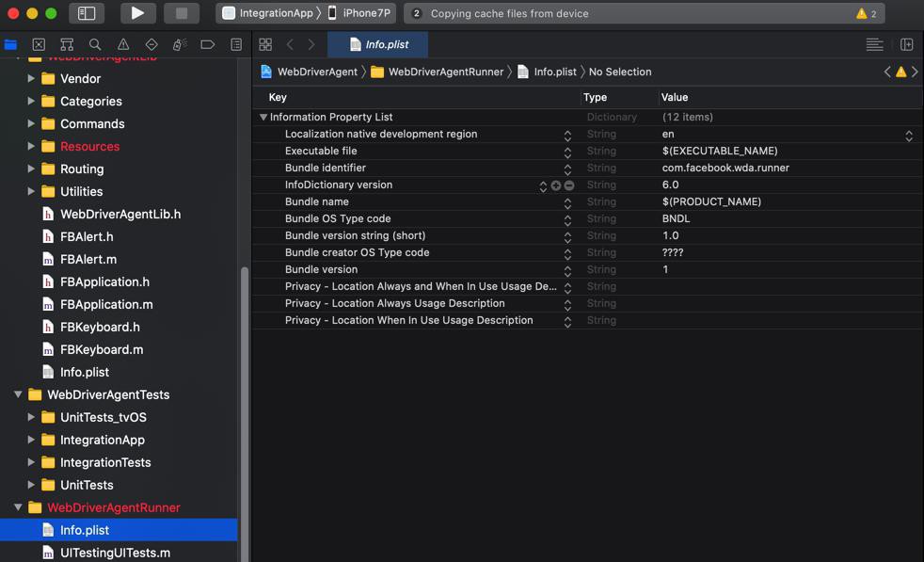Go back in editor history
This screenshot has width=924, height=562.
click(x=290, y=44)
